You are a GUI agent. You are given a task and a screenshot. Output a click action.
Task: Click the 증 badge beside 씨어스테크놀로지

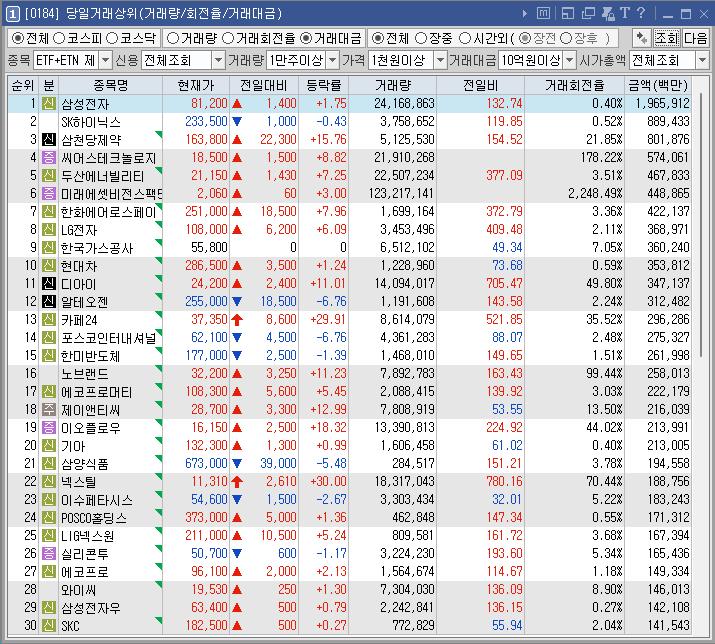point(49,157)
